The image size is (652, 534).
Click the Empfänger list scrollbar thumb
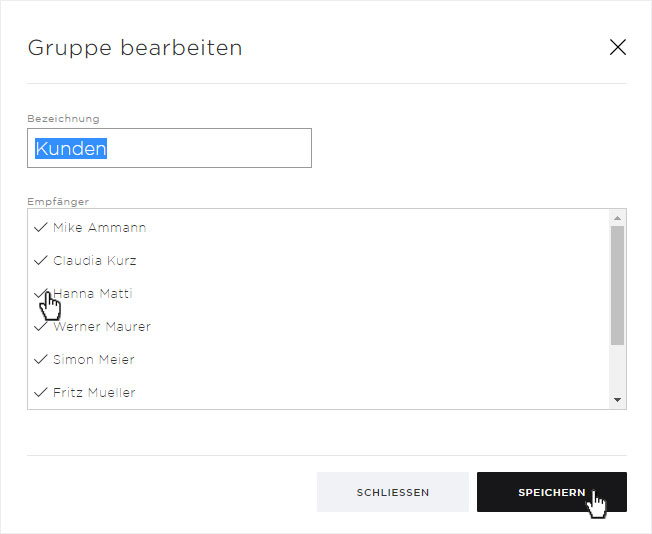coord(617,285)
